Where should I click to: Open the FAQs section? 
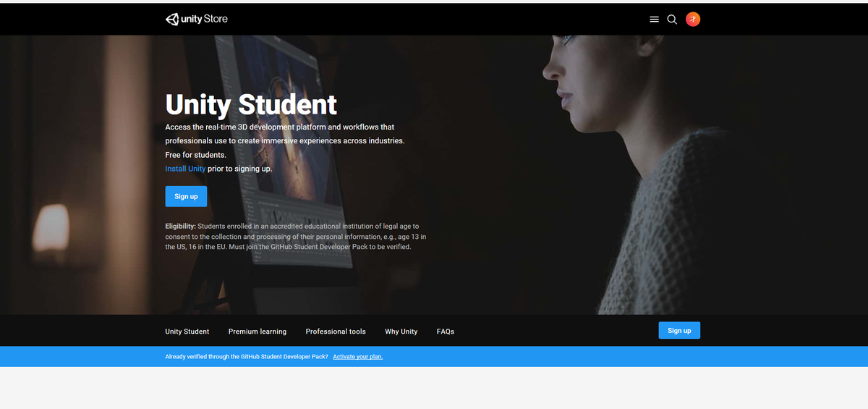pos(446,332)
